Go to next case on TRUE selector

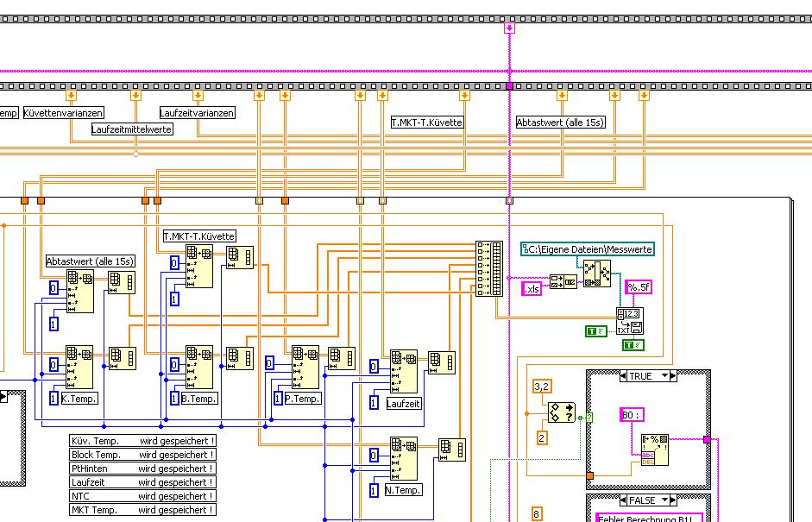click(x=673, y=376)
